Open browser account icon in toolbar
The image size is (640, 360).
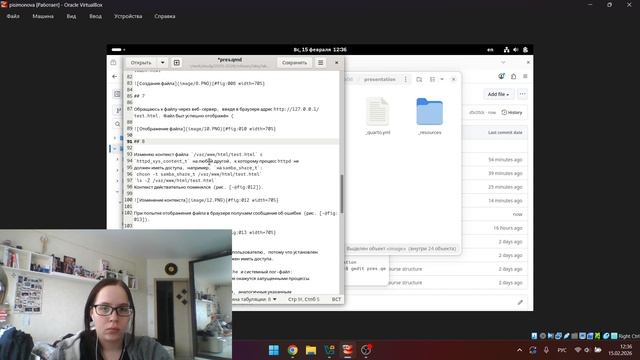click(501, 76)
